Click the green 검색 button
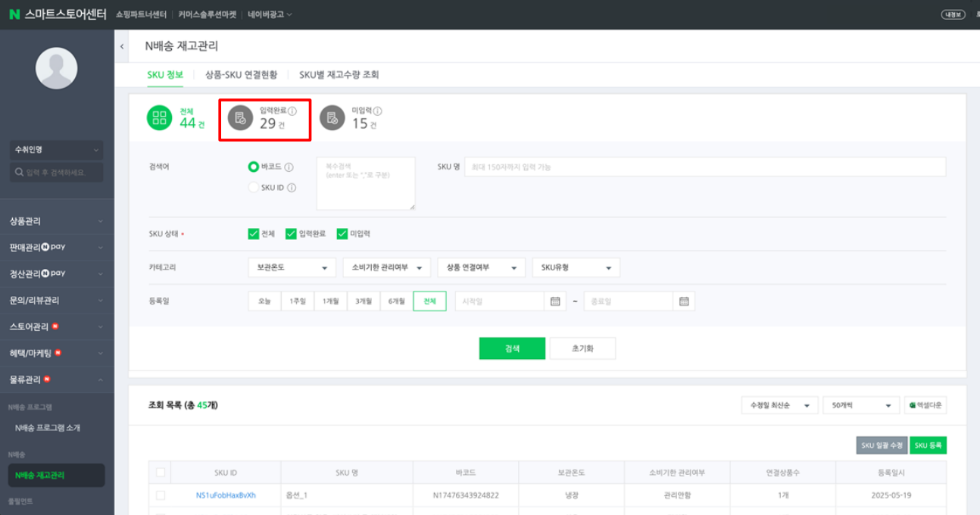This screenshot has height=515, width=980. 512,348
